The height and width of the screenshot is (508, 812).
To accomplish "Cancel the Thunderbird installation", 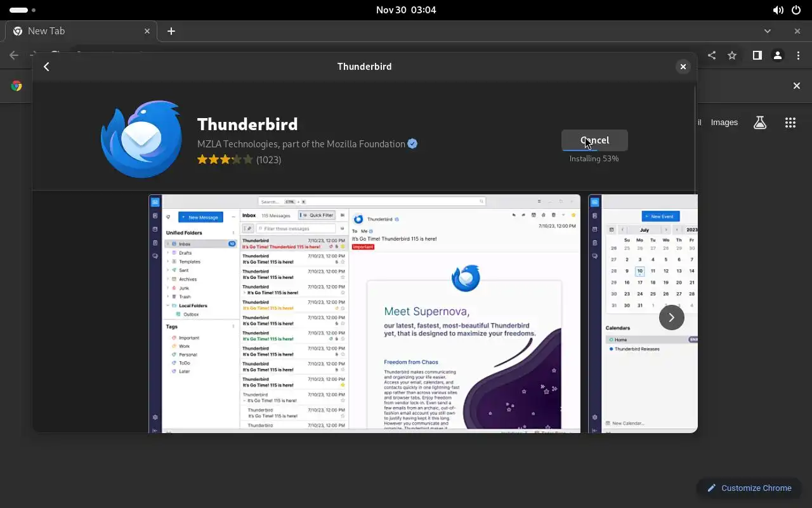I will tap(594, 140).
